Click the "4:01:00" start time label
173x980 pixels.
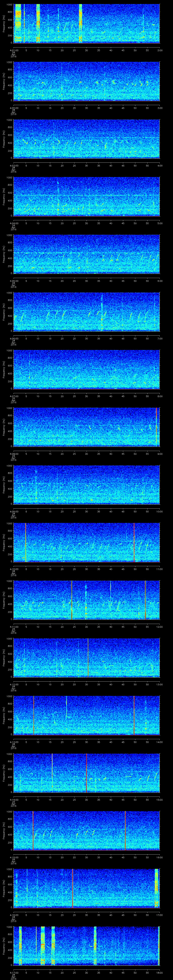14,50
